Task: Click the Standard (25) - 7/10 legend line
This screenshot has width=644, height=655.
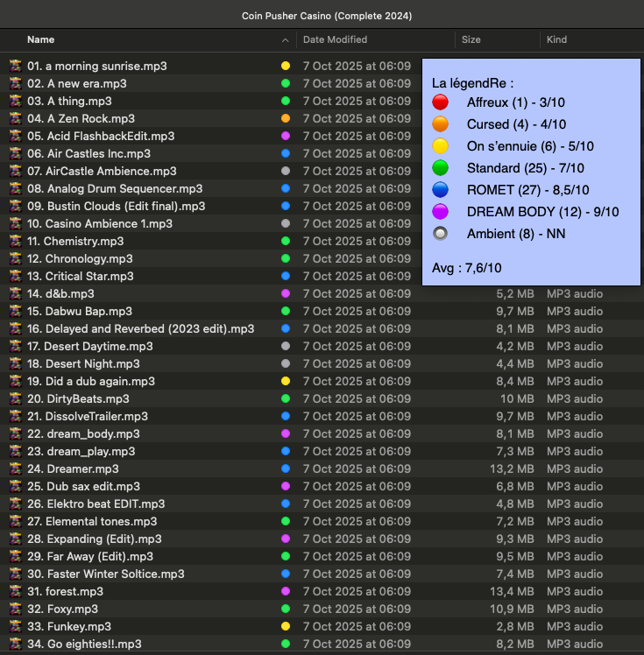Action: [x=526, y=168]
